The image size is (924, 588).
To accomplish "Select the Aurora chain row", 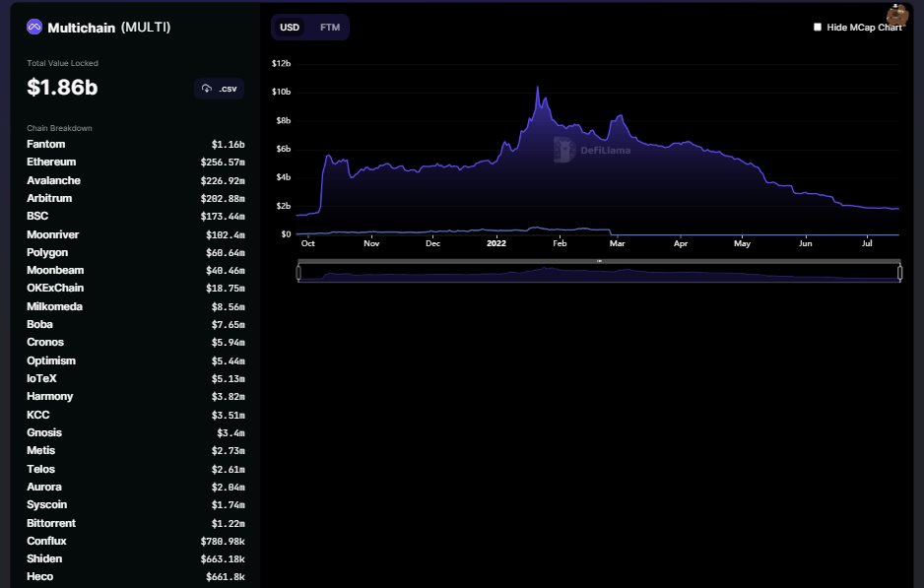I will point(136,488).
